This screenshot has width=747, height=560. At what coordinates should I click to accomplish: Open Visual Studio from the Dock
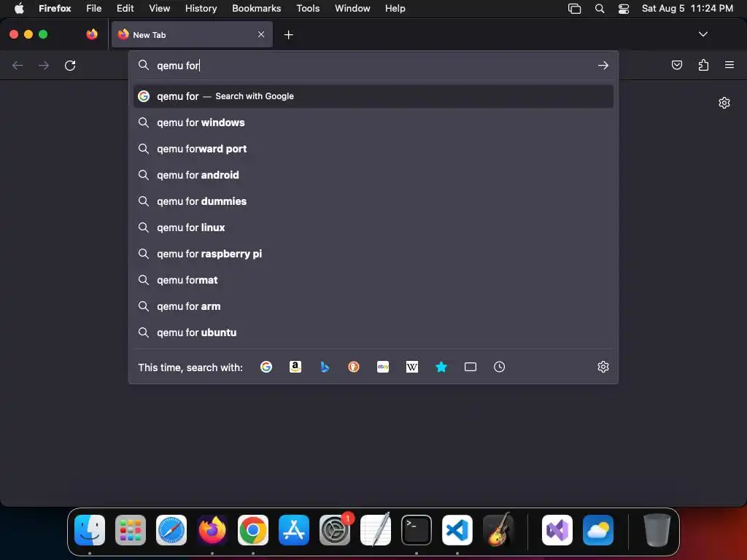click(557, 530)
